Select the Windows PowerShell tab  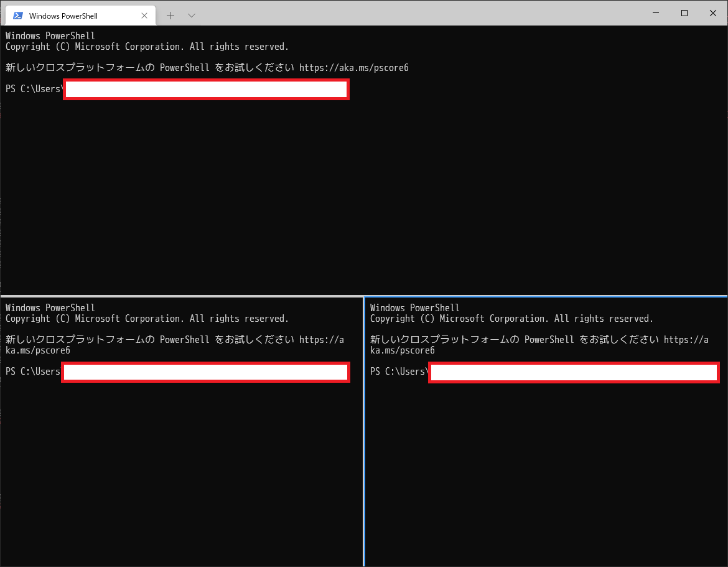80,16
